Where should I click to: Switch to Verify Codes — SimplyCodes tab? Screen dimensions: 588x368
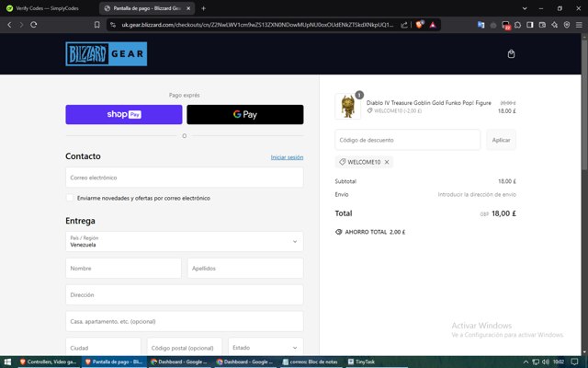pyautogui.click(x=48, y=8)
